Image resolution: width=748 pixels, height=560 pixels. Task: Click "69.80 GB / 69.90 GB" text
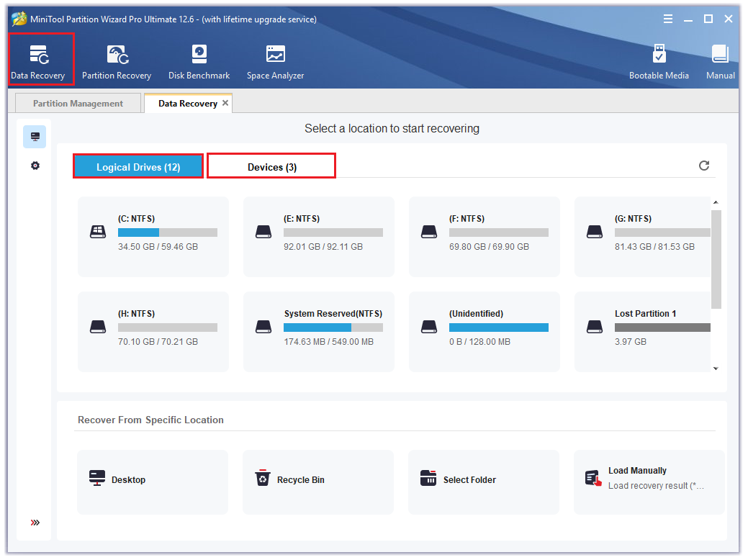coord(489,247)
